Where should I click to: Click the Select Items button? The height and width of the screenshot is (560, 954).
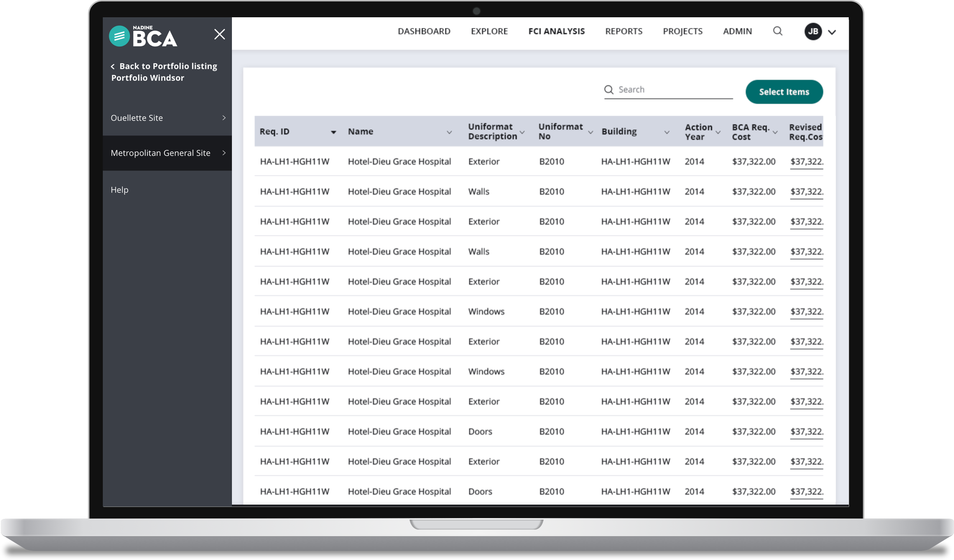pyautogui.click(x=783, y=91)
